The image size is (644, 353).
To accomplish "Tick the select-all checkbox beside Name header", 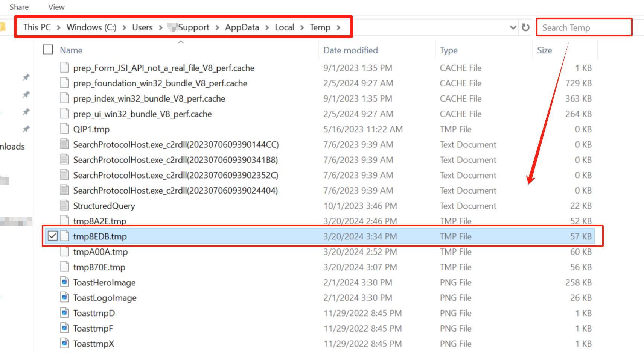I will coord(48,50).
